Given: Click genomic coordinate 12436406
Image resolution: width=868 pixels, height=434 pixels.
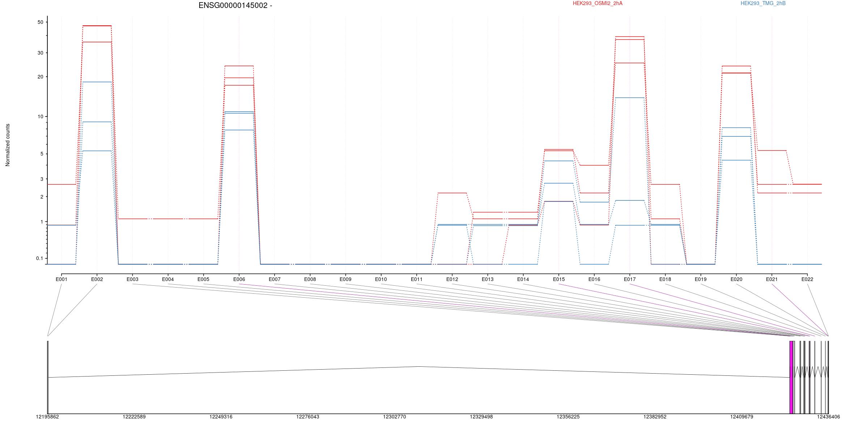Looking at the screenshot, I should coord(829,417).
